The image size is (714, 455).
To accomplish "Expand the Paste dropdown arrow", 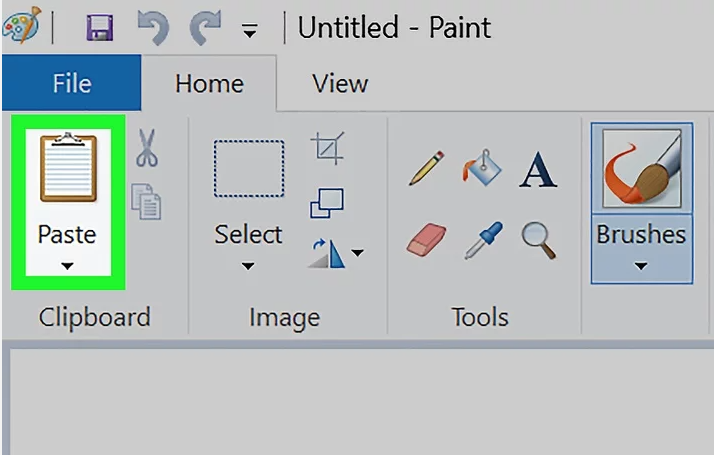I will coord(67,266).
